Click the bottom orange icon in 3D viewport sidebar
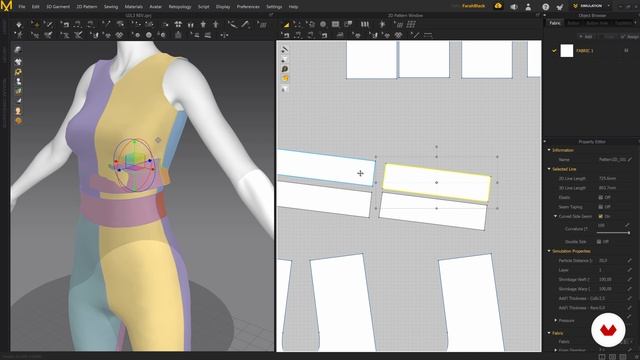 click(18, 121)
